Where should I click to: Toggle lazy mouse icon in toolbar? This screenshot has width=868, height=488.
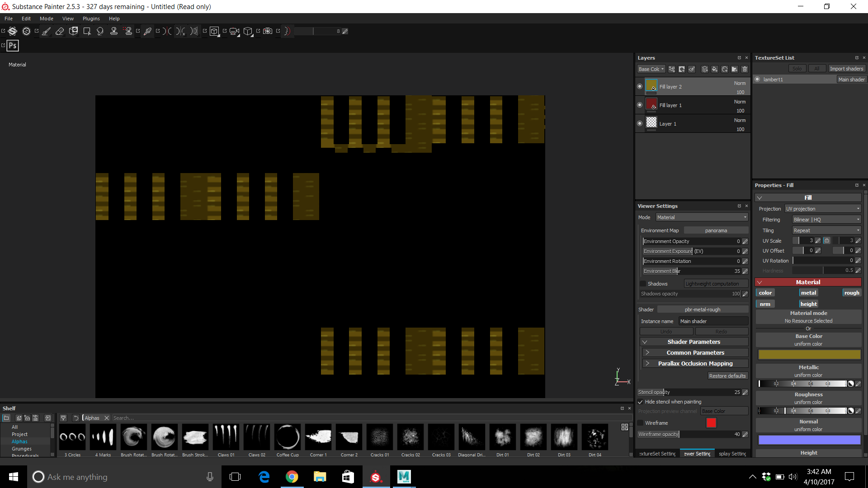[288, 31]
